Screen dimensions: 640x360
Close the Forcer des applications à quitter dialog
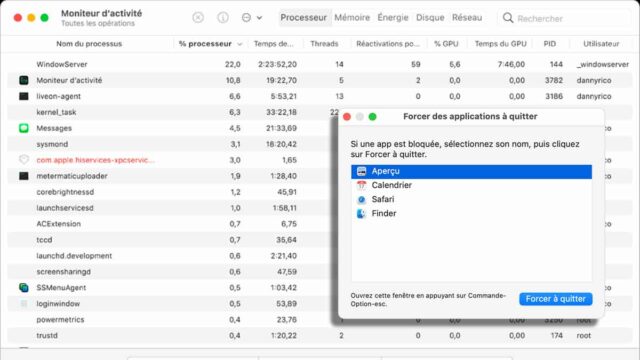point(347,117)
